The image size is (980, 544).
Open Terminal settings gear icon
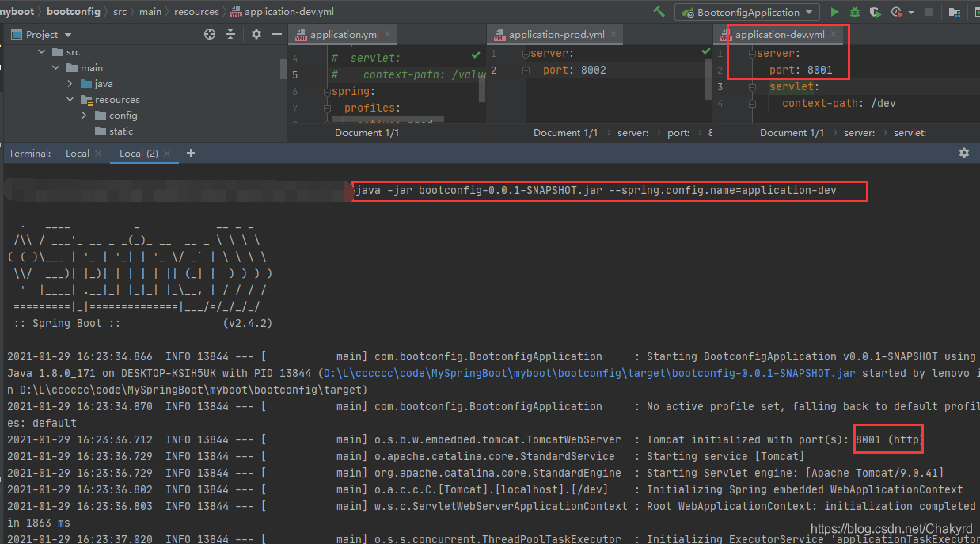point(964,153)
